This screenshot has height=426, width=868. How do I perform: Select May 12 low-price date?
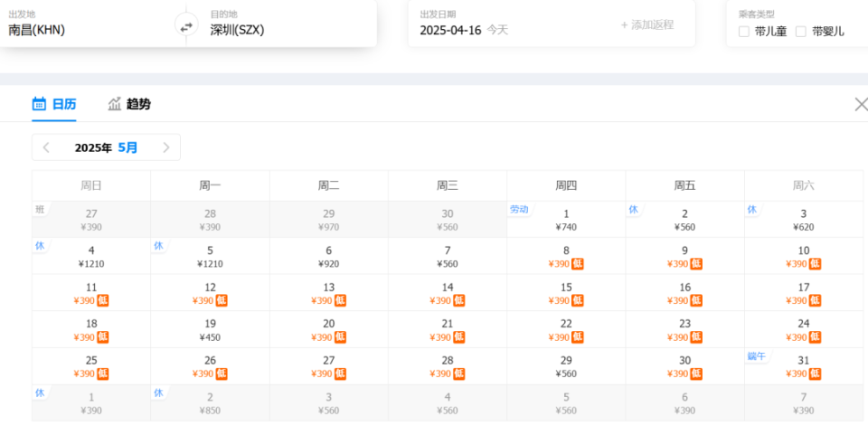(x=210, y=292)
